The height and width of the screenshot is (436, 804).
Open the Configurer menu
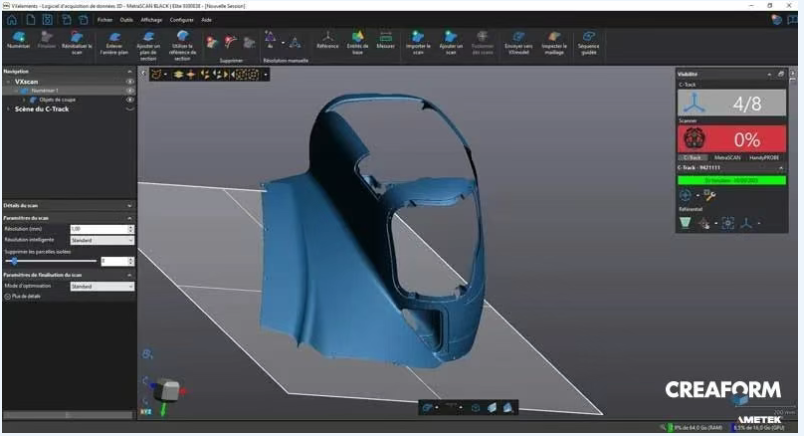(182, 20)
